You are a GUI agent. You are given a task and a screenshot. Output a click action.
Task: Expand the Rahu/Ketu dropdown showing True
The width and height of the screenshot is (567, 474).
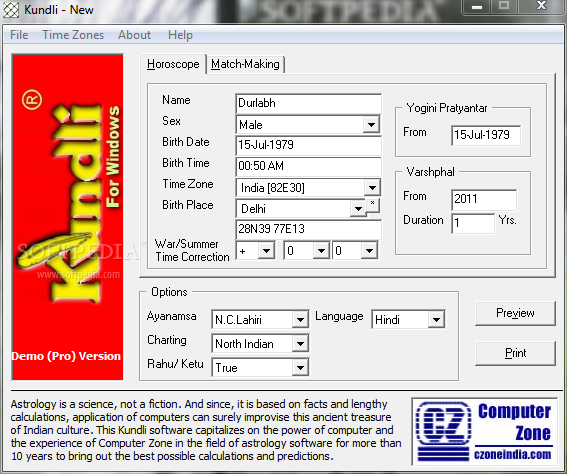tap(300, 368)
